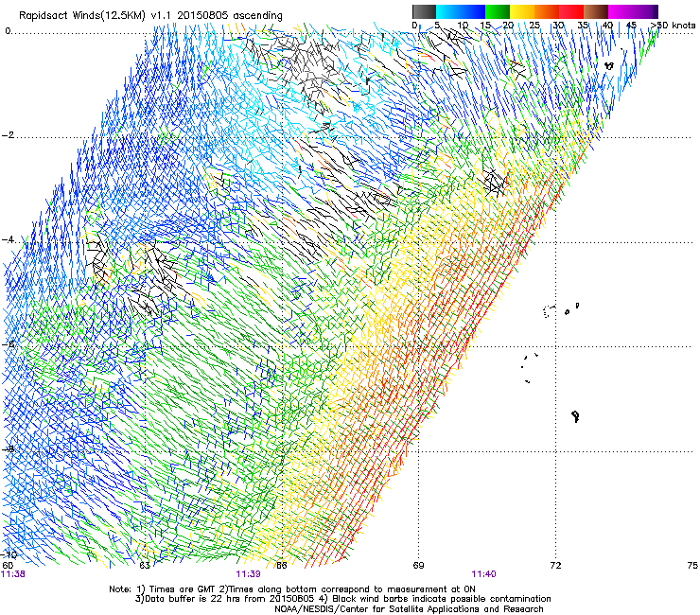
Task: Click the 'NOAA/NESDIS/Center for Satellite Applications' credit line
Action: [x=409, y=609]
